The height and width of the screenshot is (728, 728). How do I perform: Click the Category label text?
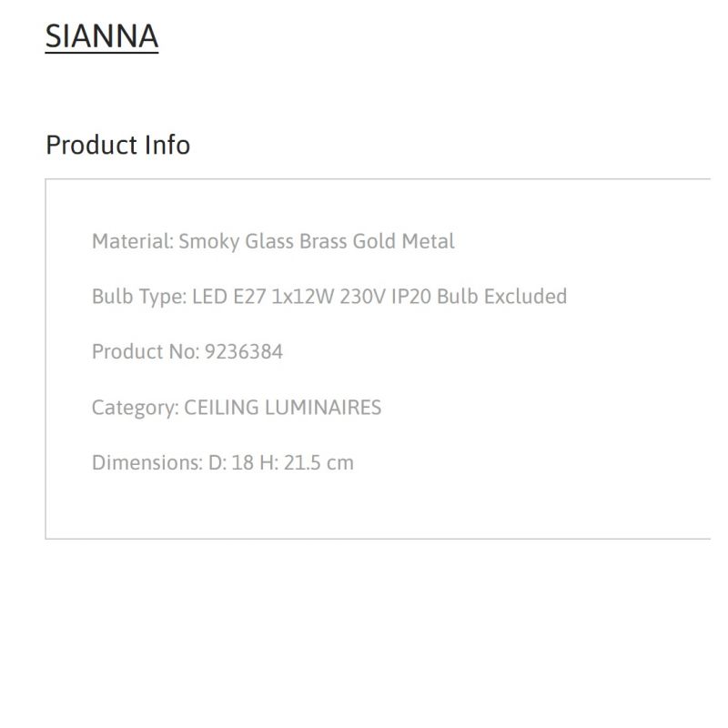click(x=136, y=408)
